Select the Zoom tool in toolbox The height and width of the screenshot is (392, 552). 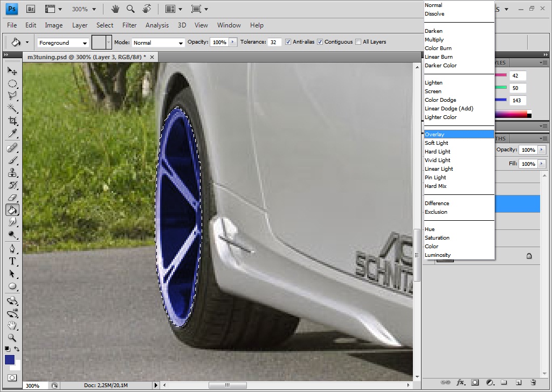[x=12, y=338]
